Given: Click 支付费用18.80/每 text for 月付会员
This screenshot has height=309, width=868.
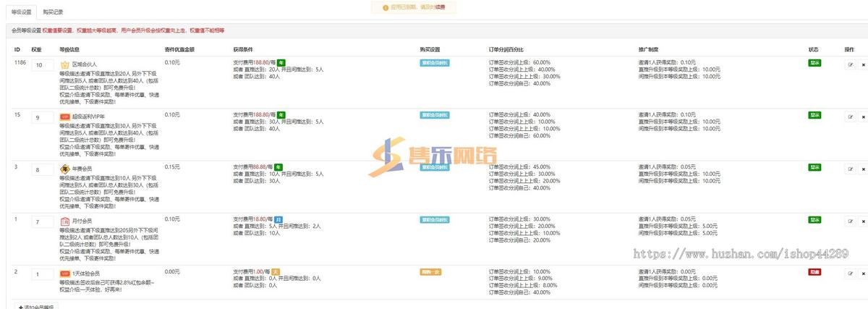Looking at the screenshot, I should [x=252, y=219].
